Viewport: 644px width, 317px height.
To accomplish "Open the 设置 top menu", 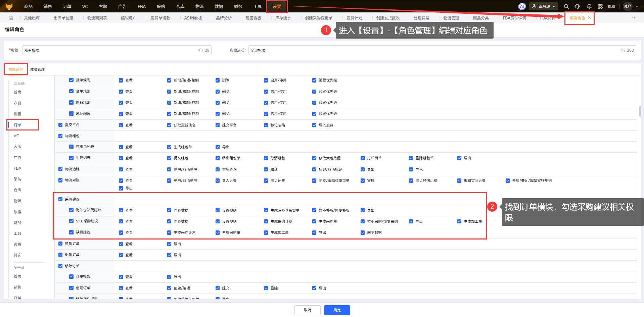I will (x=277, y=7).
